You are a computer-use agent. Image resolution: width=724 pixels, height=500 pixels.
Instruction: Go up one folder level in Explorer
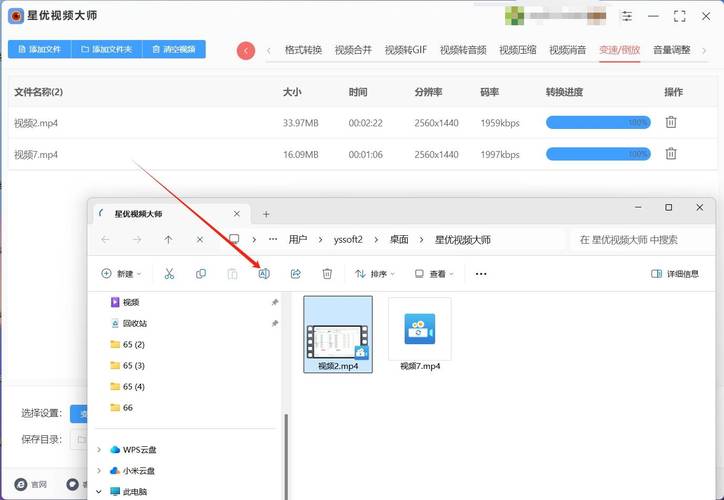169,240
